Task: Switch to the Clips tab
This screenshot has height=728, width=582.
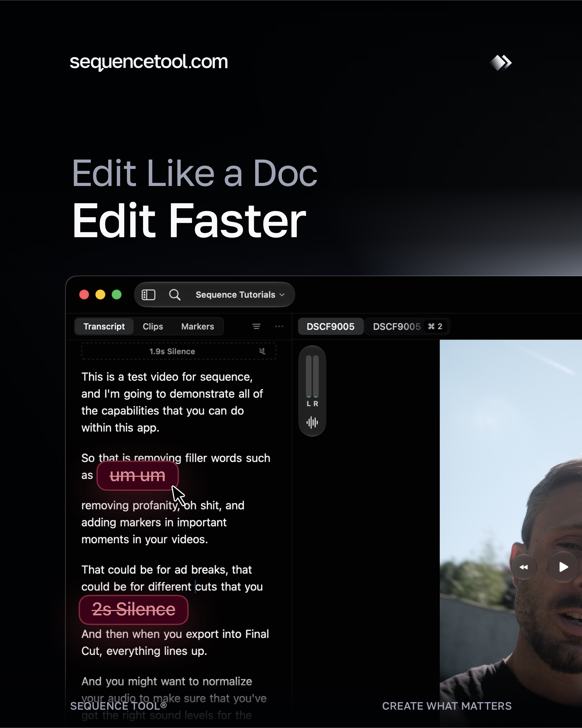Action: point(153,326)
